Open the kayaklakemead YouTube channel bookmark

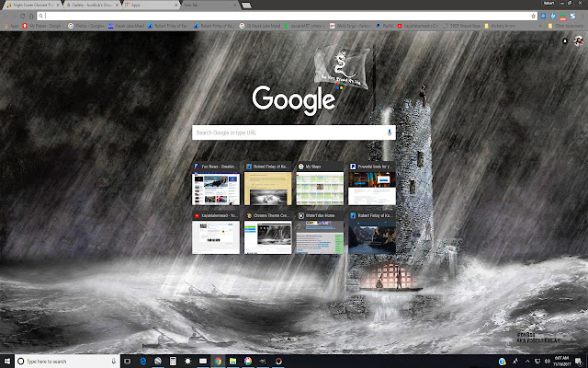point(417,26)
